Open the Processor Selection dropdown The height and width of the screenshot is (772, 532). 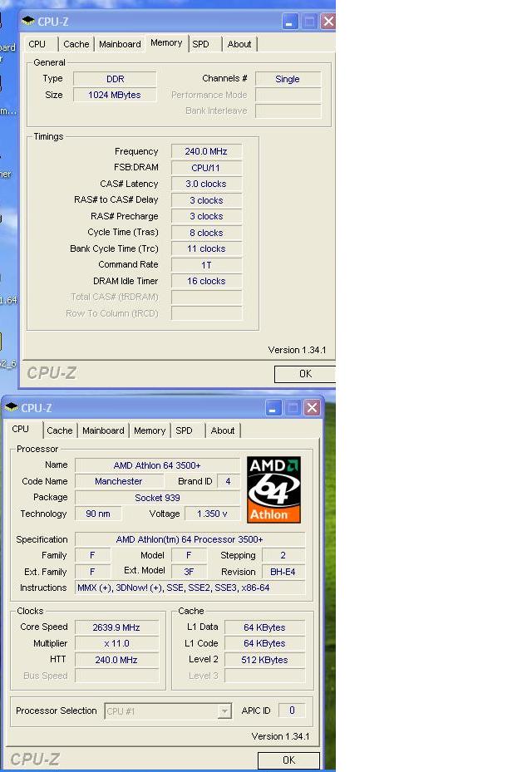[x=224, y=711]
